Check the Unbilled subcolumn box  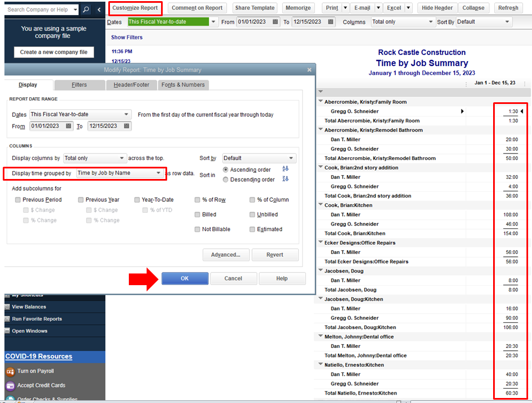click(x=252, y=215)
